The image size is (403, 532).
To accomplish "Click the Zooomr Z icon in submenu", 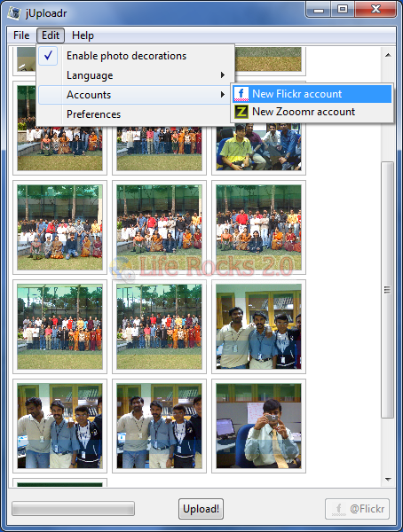I will point(241,112).
